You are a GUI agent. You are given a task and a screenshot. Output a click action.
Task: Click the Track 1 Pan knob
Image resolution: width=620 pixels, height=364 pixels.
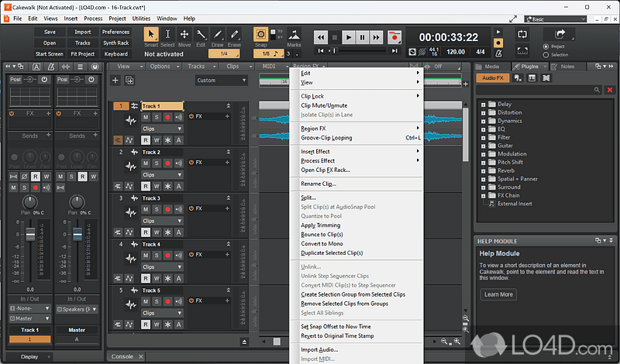click(29, 202)
